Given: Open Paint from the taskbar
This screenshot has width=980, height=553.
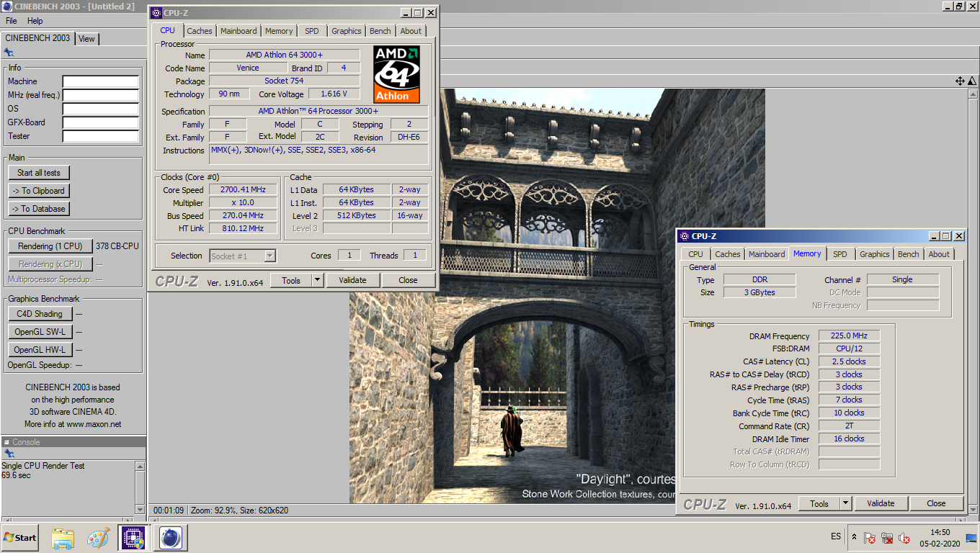Looking at the screenshot, I should coord(98,538).
